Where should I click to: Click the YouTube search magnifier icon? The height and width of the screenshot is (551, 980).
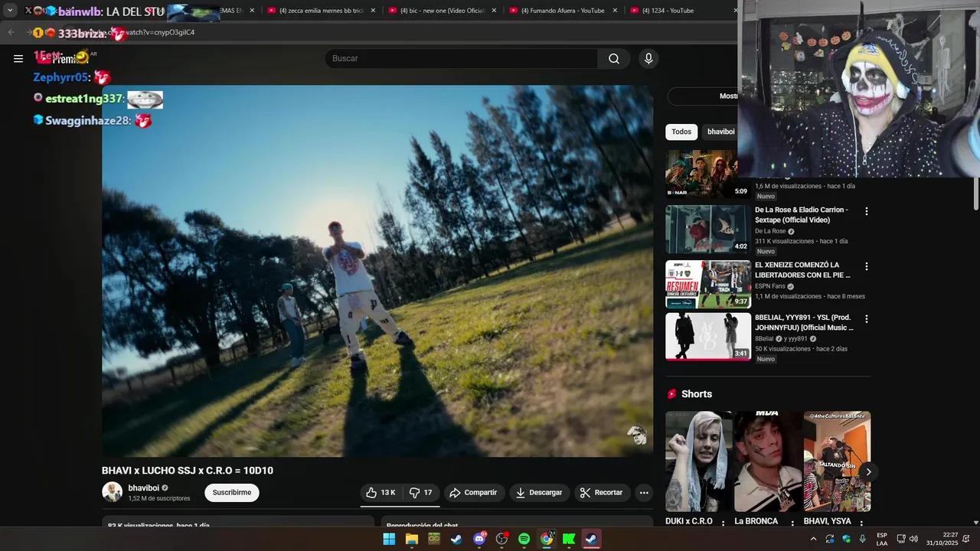click(x=613, y=58)
